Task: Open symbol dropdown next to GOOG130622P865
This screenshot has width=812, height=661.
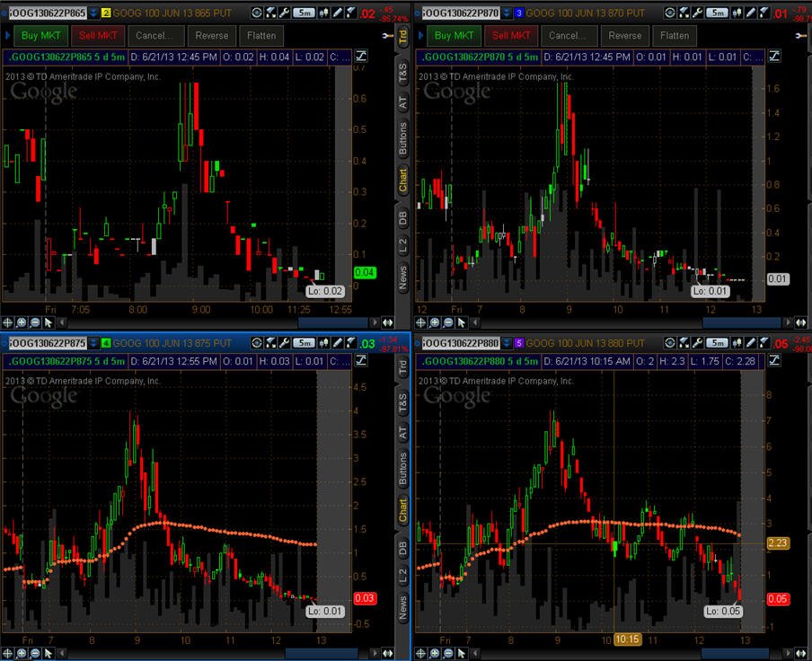Action: click(x=93, y=13)
